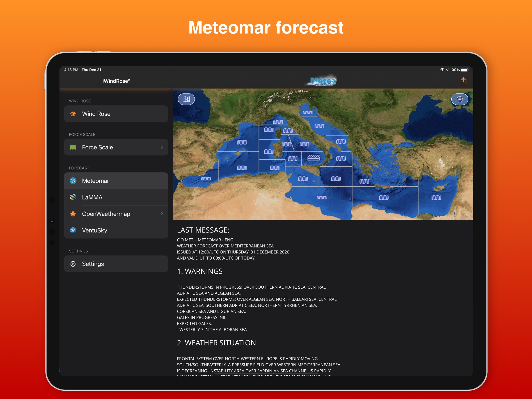532x399 pixels.
Task: Click the SETTINGS section header
Action: tap(78, 251)
